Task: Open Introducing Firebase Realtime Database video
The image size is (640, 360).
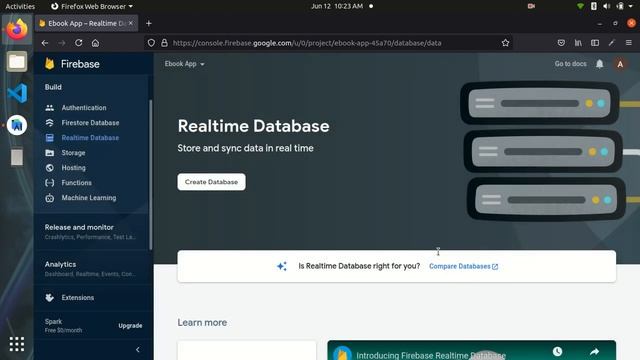Action: point(431,355)
